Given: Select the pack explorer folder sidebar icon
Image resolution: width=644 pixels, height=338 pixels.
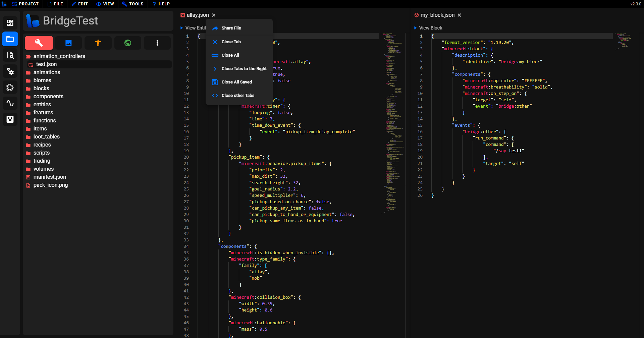Looking at the screenshot, I should [10, 39].
